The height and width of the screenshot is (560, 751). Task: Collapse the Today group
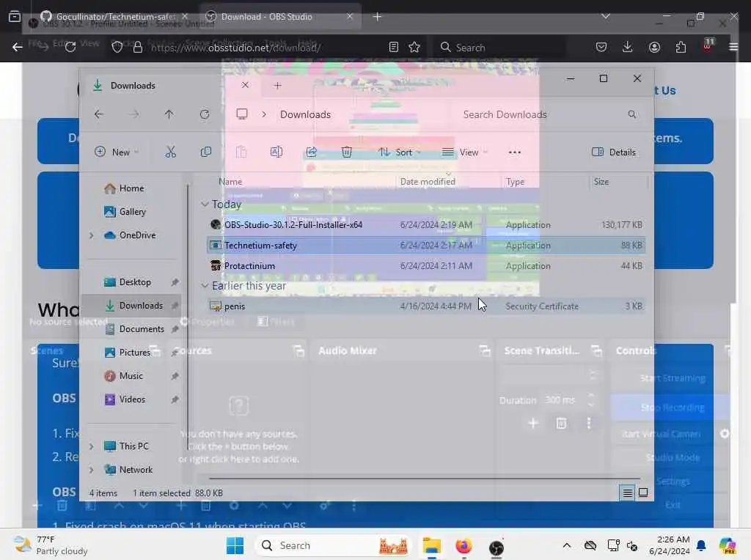point(205,205)
